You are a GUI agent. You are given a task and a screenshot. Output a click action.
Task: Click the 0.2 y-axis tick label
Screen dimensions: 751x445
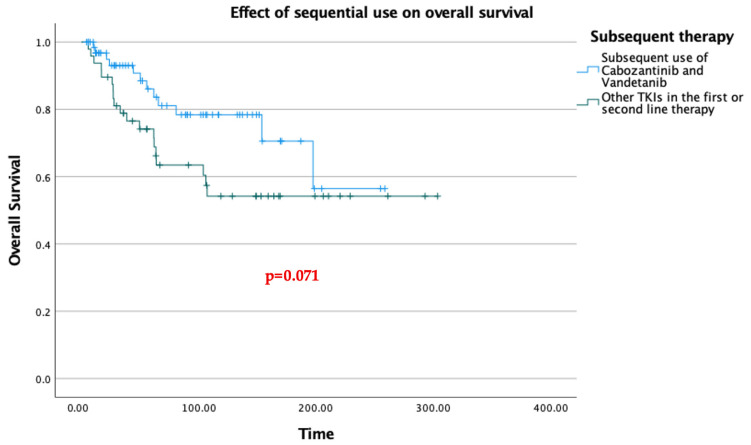[43, 312]
